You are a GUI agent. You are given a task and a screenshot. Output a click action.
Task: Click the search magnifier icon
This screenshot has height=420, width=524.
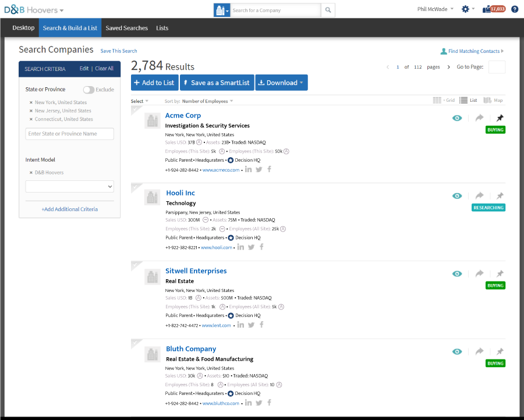pyautogui.click(x=328, y=10)
